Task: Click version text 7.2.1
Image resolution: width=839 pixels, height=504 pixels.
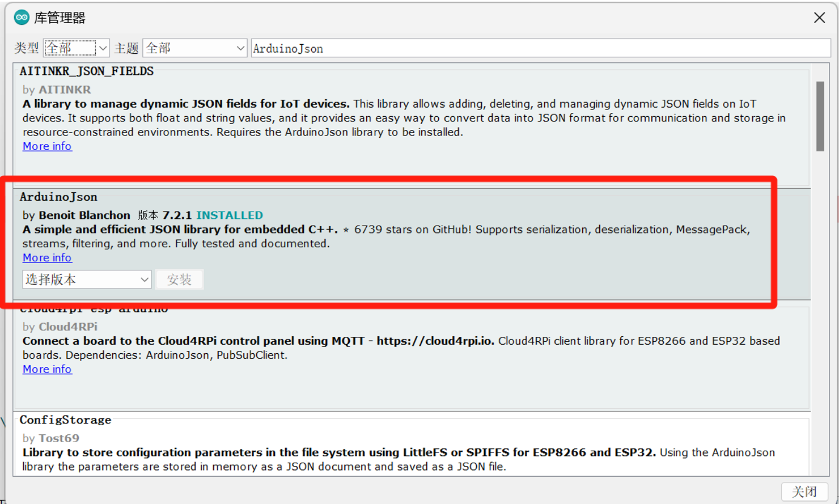Action: pyautogui.click(x=177, y=215)
